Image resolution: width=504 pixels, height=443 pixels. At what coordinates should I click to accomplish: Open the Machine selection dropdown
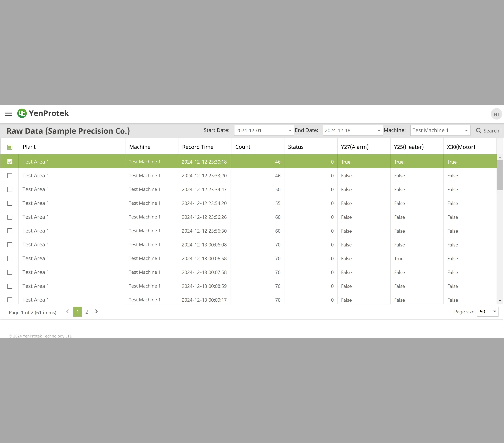pos(440,130)
